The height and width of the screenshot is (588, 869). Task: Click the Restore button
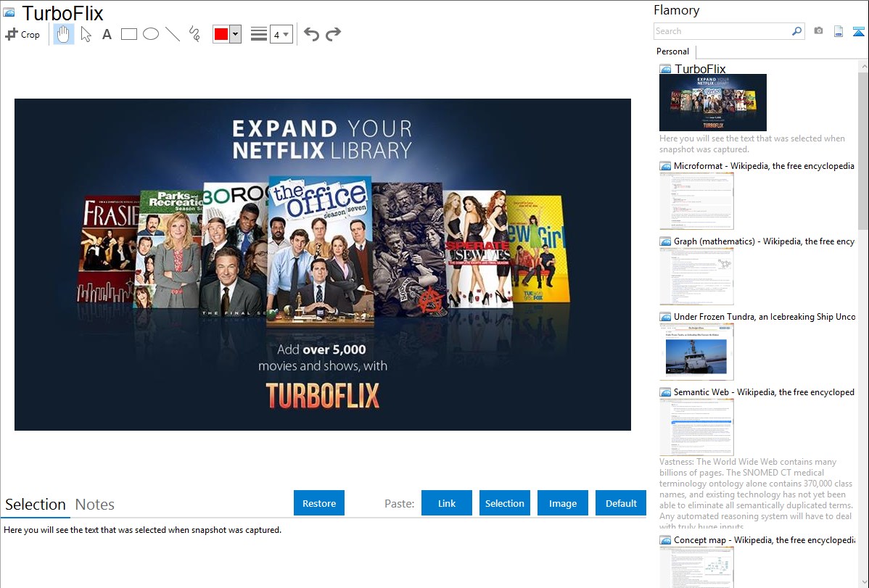319,503
